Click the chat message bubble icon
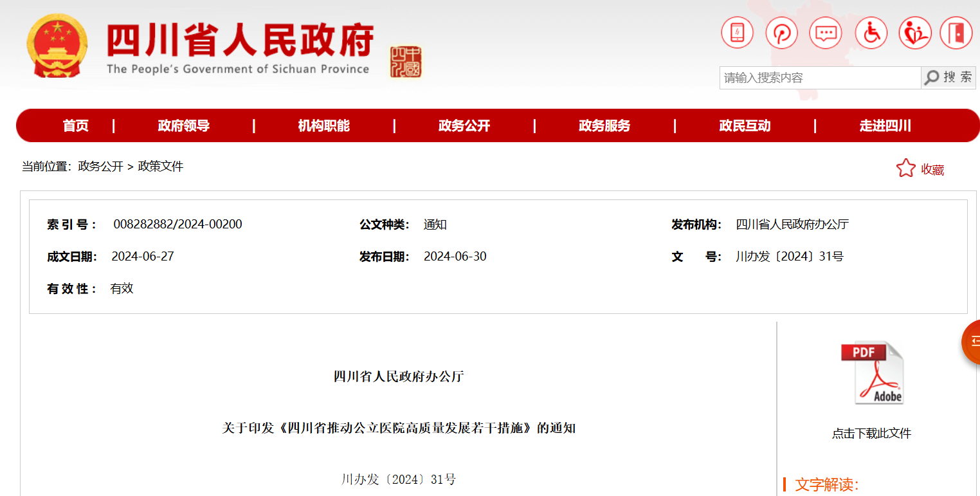 (x=826, y=33)
